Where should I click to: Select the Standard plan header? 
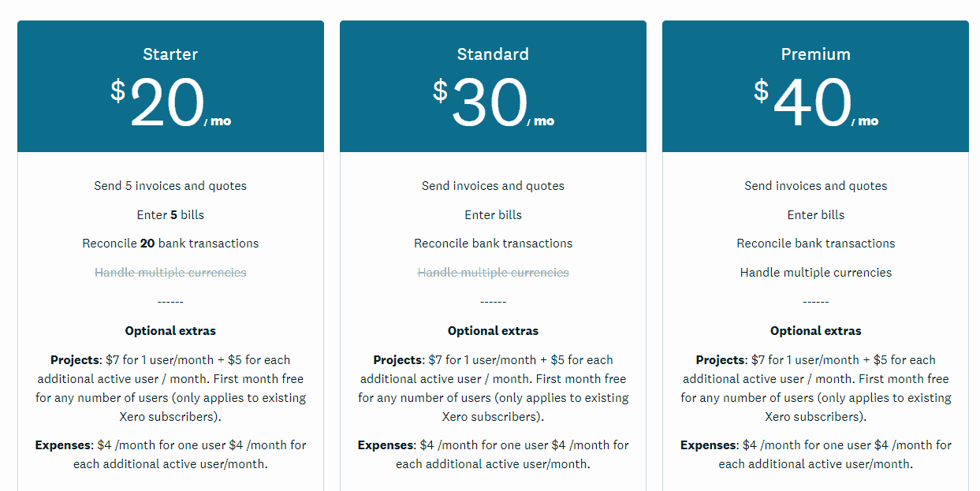coord(493,54)
